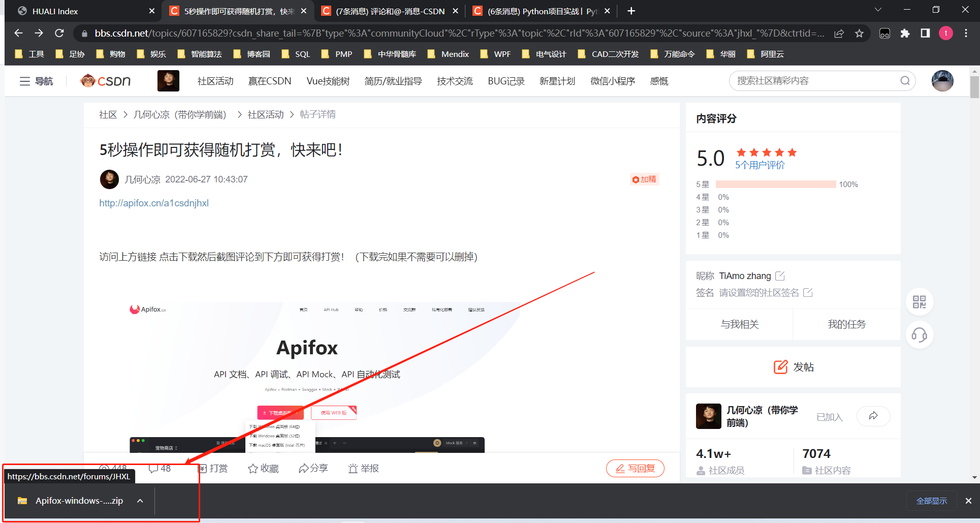This screenshot has width=980, height=523.
Task: Share the community via arrow button
Action: [873, 416]
